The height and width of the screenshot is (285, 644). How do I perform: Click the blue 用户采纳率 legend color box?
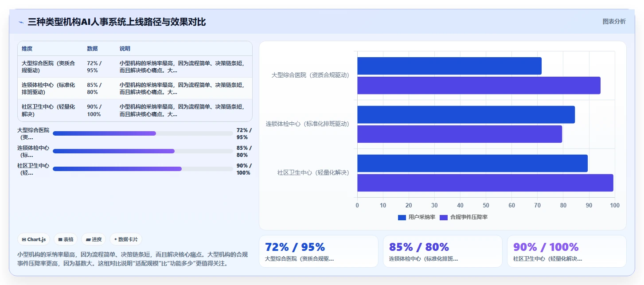(x=402, y=217)
